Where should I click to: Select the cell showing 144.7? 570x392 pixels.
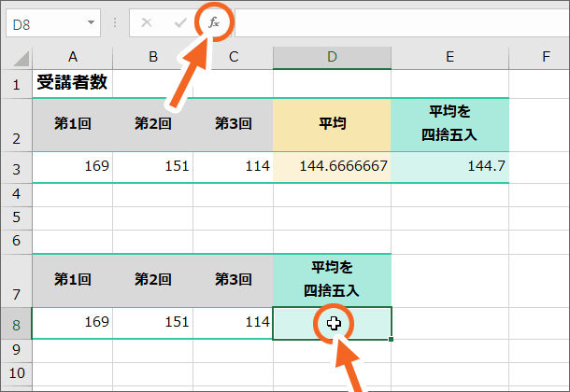(x=450, y=167)
